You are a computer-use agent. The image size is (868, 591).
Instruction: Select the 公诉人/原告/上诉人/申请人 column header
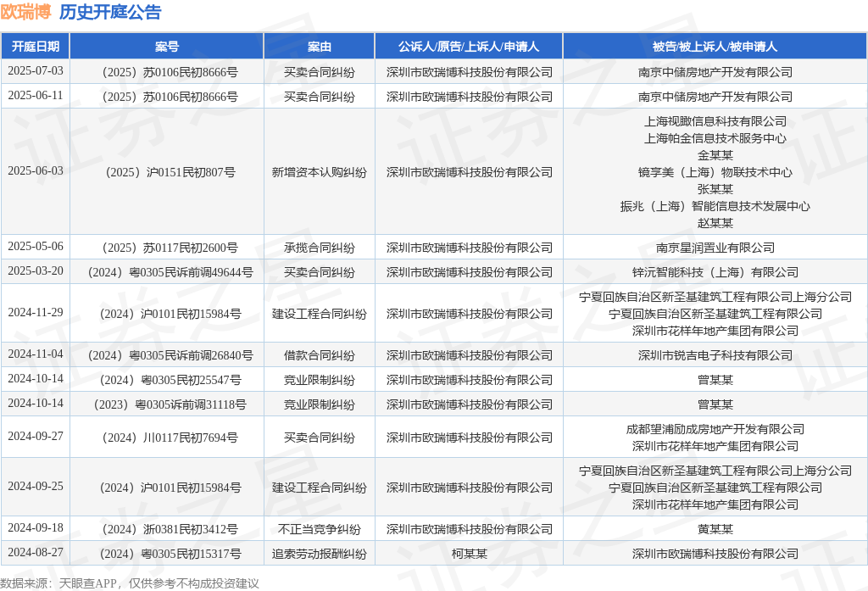click(469, 47)
